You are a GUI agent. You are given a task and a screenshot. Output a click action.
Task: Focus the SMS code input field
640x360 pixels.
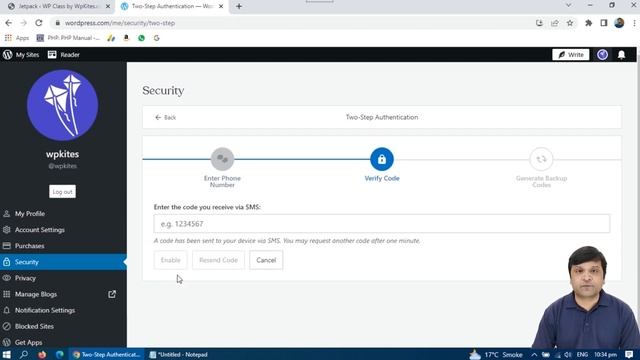382,224
